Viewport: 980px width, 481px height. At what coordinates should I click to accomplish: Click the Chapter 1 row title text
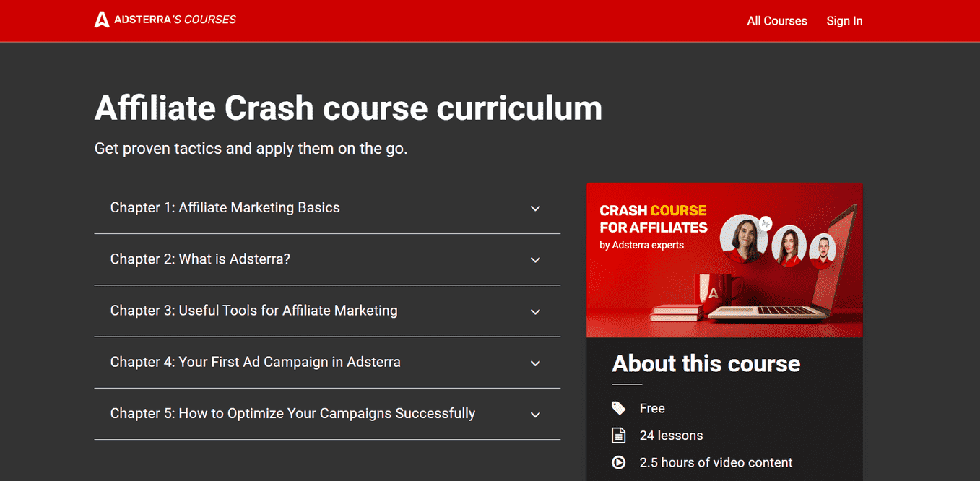[225, 207]
